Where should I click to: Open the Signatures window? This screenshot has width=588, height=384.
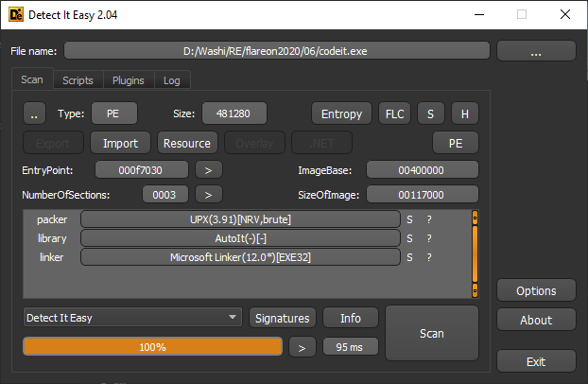tap(283, 318)
